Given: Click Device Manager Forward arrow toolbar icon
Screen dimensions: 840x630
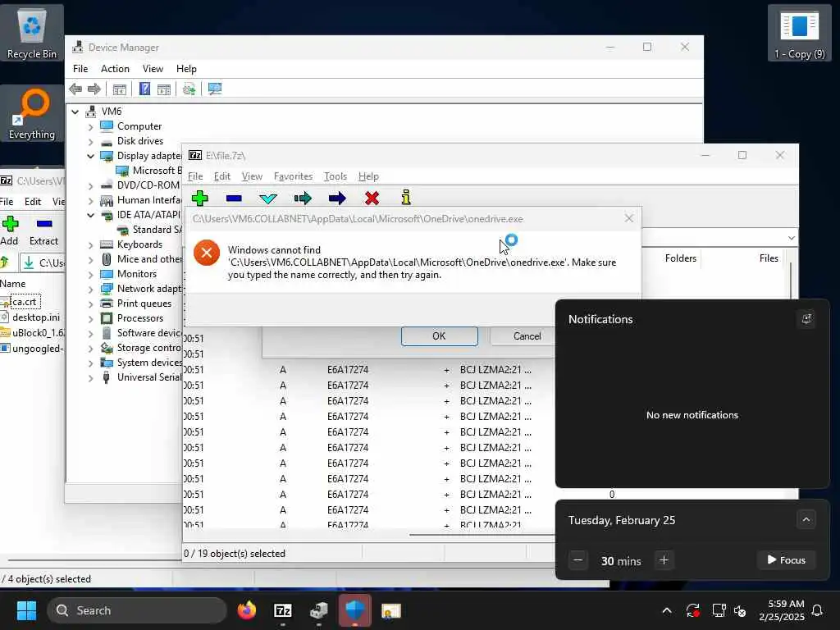Looking at the screenshot, I should coord(94,89).
